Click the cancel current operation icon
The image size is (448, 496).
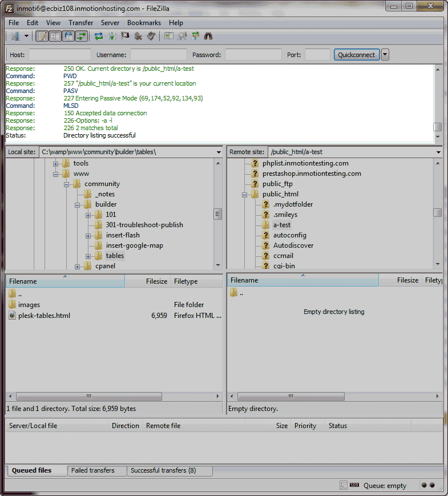(x=125, y=37)
